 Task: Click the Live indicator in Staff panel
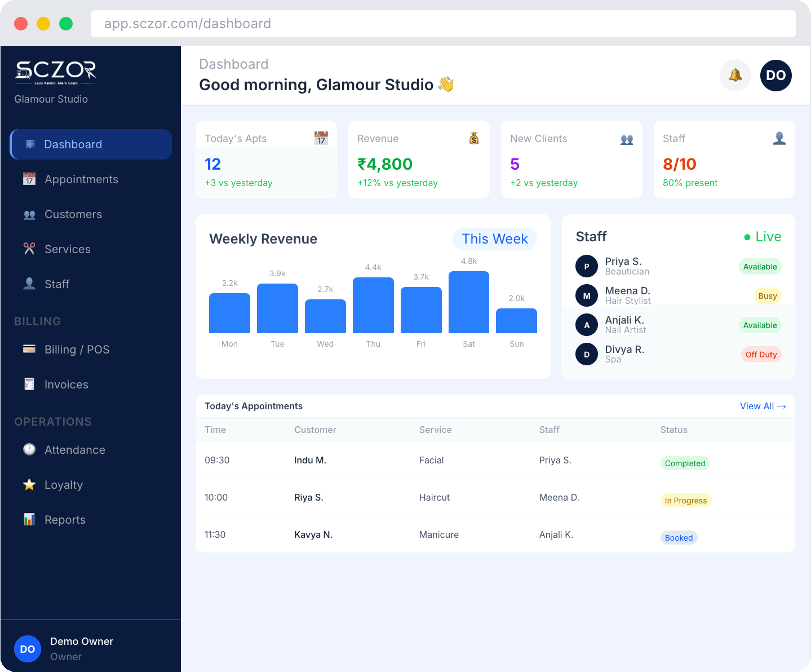(763, 237)
